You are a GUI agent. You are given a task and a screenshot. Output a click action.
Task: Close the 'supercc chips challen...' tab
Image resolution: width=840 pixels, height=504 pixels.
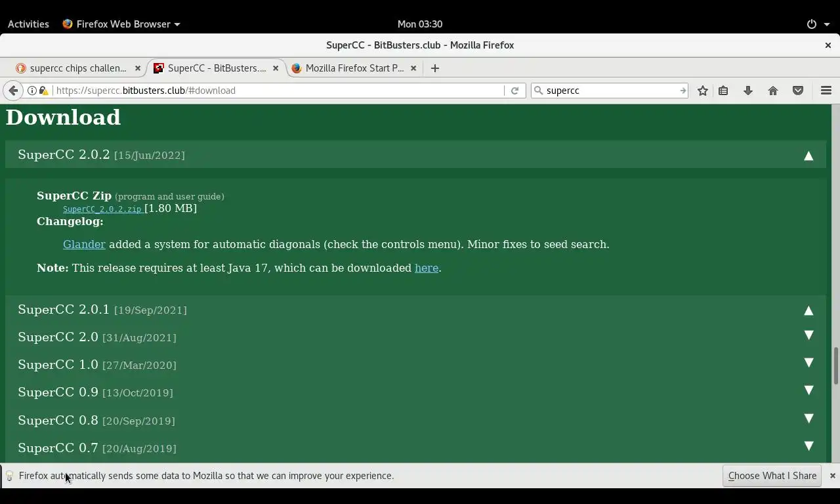[x=137, y=68]
